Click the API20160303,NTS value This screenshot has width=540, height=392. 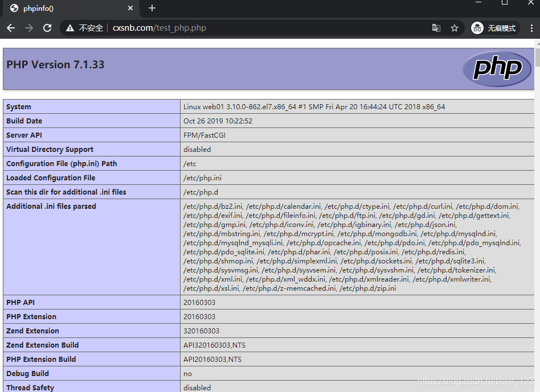[212, 360]
